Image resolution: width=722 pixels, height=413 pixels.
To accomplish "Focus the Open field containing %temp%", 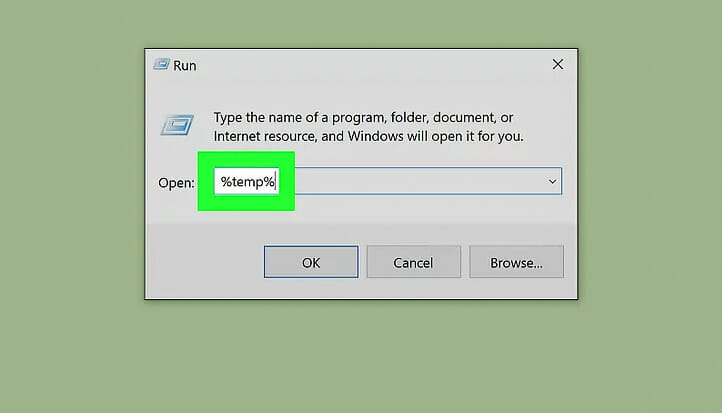I will 388,181.
